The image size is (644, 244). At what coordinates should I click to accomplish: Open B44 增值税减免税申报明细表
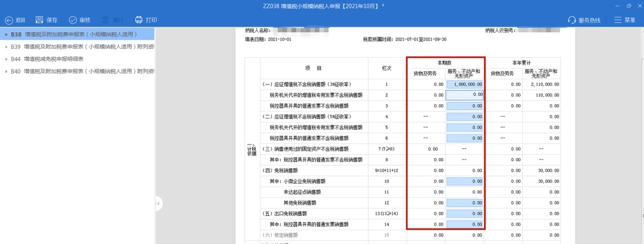pos(54,59)
